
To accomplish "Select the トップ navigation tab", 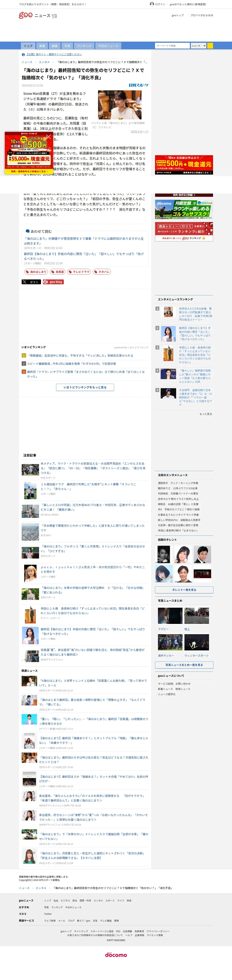I will (x=28, y=46).
